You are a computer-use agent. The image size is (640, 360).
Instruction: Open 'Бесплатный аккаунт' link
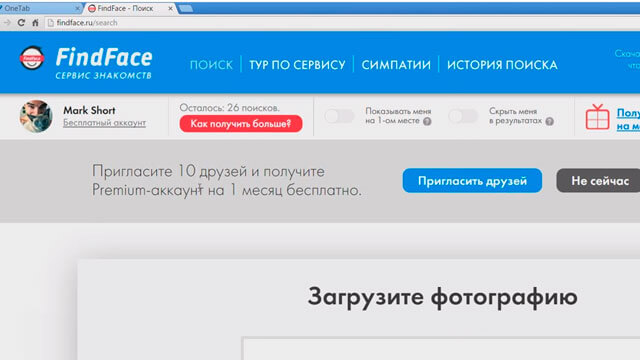(x=104, y=122)
